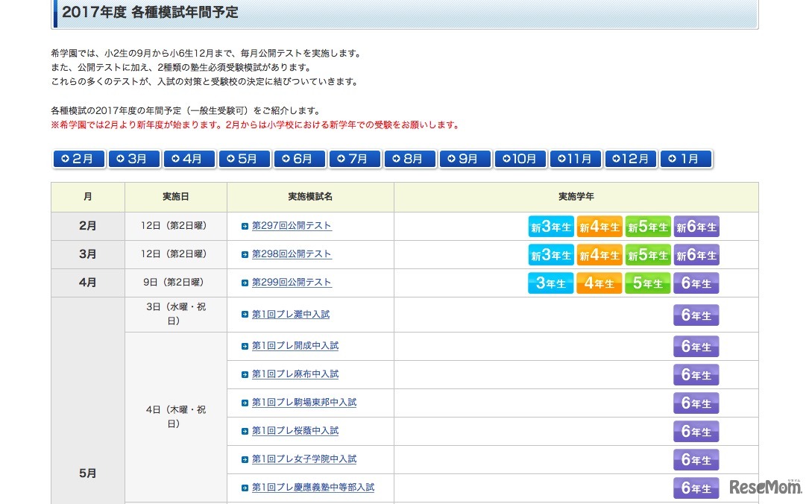812x504 pixels.
Task: Click 6年生 badge beside 第1回プレ灘中入試
Action: pos(696,315)
